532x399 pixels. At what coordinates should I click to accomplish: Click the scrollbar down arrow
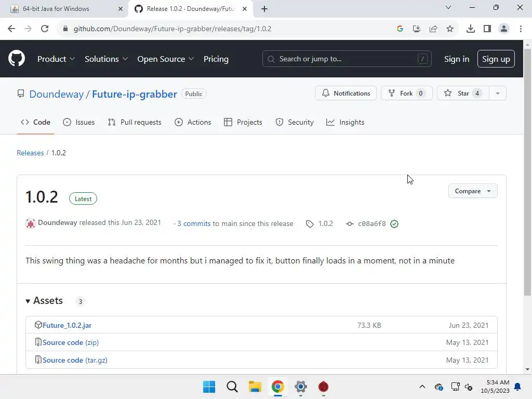point(527,369)
